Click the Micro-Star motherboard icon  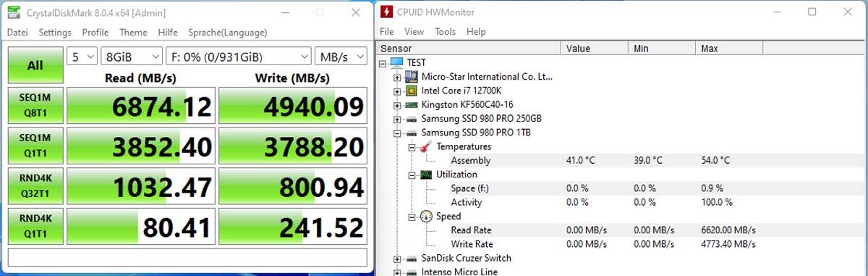pos(411,77)
